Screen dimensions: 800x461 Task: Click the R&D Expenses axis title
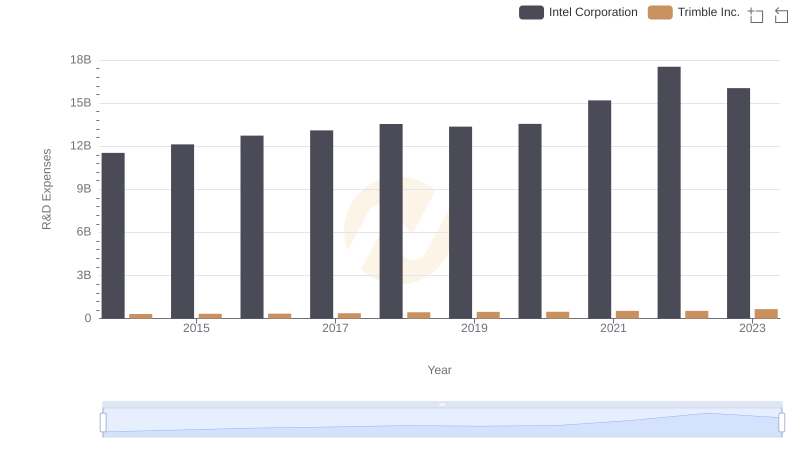46,189
